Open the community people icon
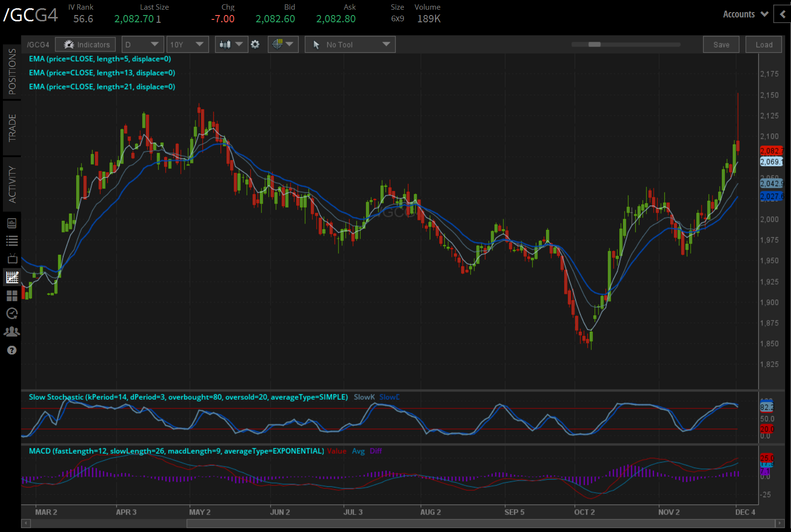The height and width of the screenshot is (532, 791). click(12, 332)
